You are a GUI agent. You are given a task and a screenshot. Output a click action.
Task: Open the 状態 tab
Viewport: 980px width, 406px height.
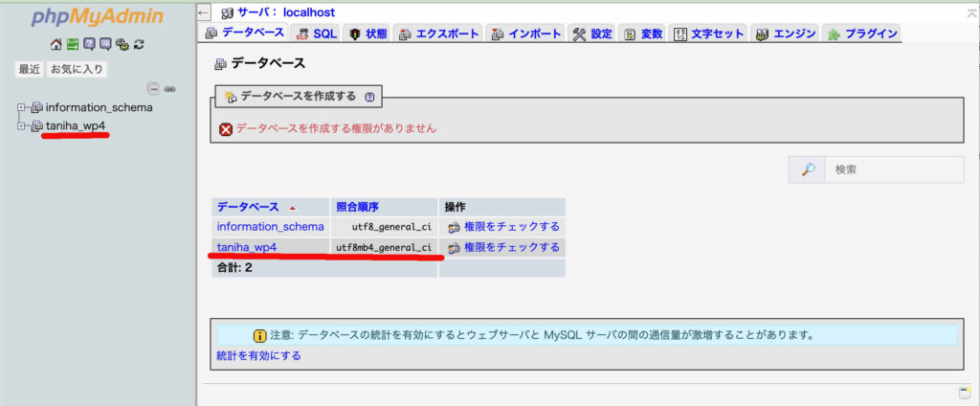368,34
